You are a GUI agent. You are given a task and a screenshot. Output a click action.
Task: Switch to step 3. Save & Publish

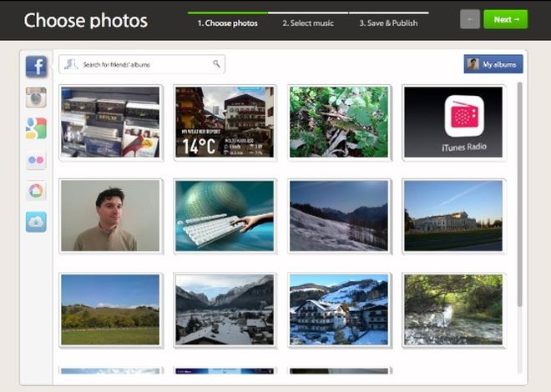click(x=388, y=23)
